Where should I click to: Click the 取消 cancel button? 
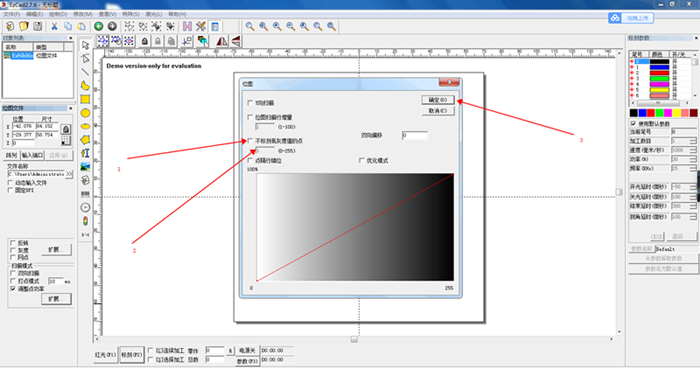click(438, 111)
